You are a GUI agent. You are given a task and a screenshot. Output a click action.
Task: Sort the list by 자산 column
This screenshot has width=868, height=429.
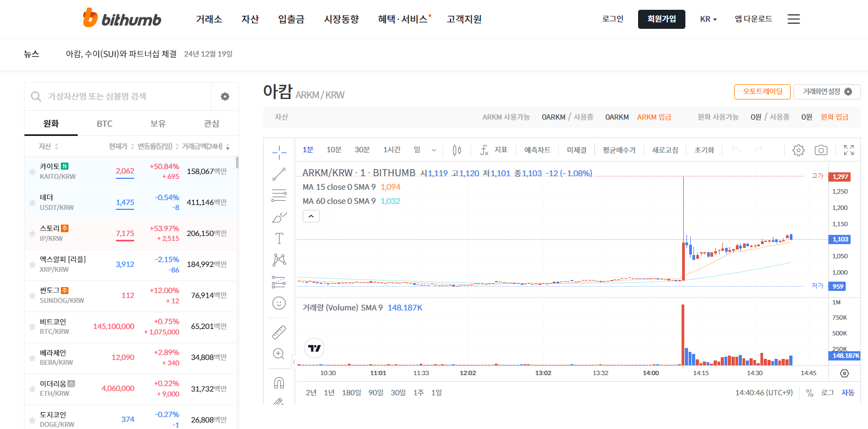point(48,146)
